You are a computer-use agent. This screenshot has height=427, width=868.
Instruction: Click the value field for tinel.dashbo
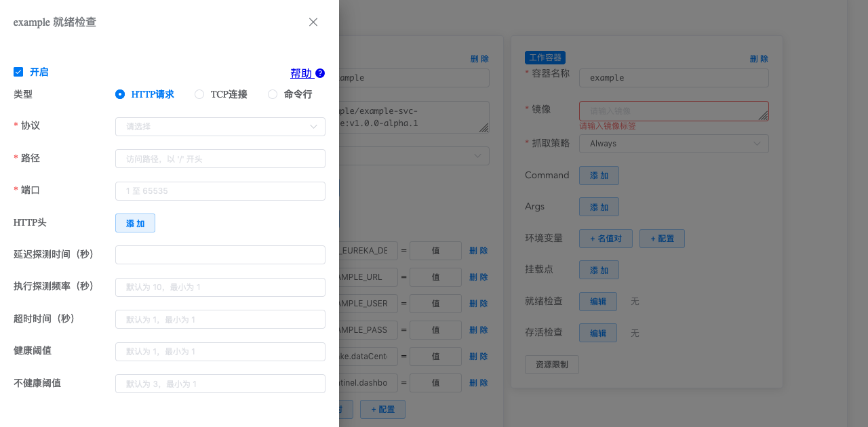pyautogui.click(x=436, y=383)
